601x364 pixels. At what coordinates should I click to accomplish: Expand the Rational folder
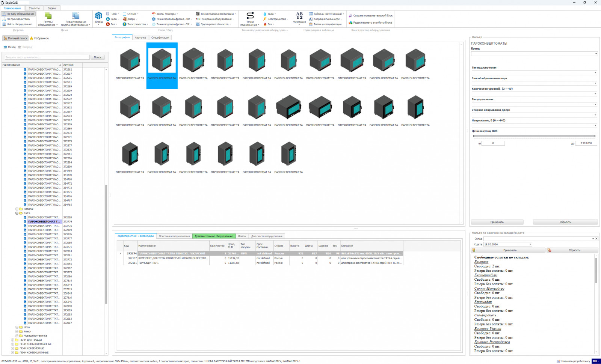(17, 209)
